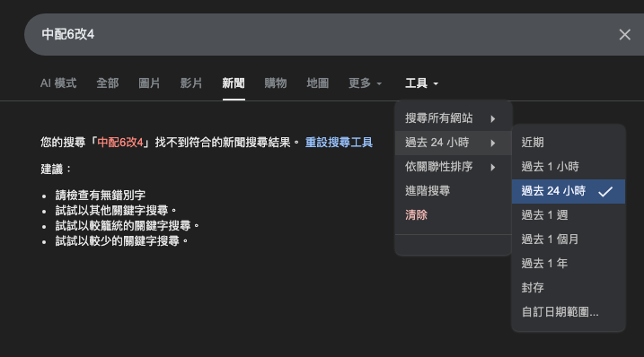Click the 重設搜尋工具 link
Screen dimensions: 644x357
pos(339,143)
